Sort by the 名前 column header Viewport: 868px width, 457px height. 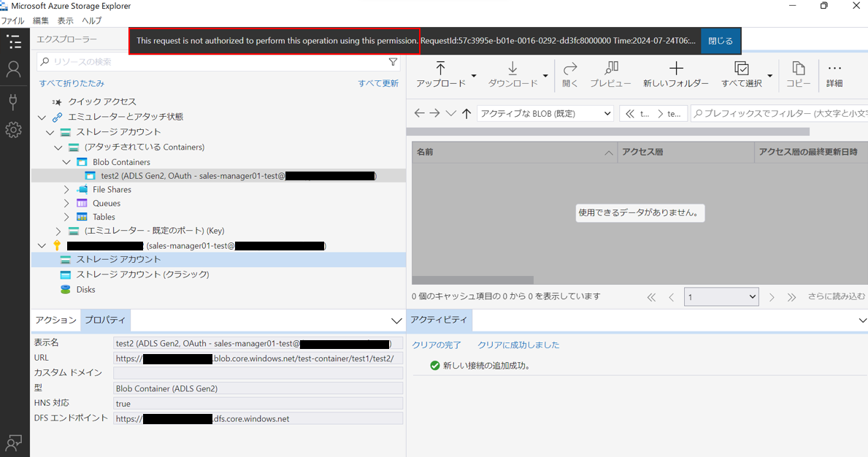click(514, 152)
